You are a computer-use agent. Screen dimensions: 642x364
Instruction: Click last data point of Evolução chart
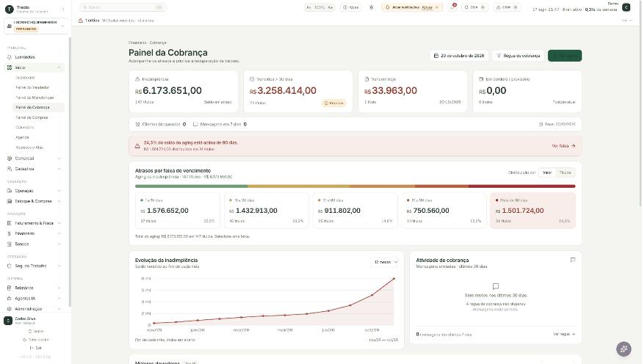tap(394, 279)
